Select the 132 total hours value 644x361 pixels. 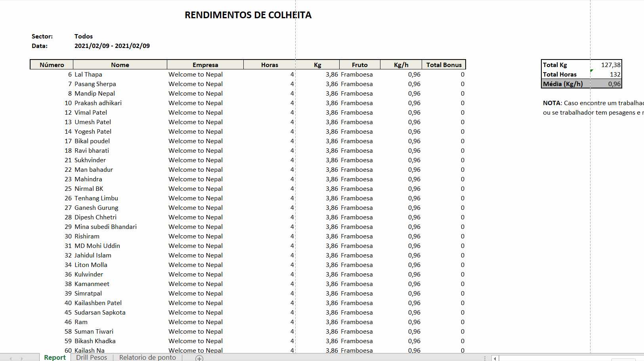615,74
